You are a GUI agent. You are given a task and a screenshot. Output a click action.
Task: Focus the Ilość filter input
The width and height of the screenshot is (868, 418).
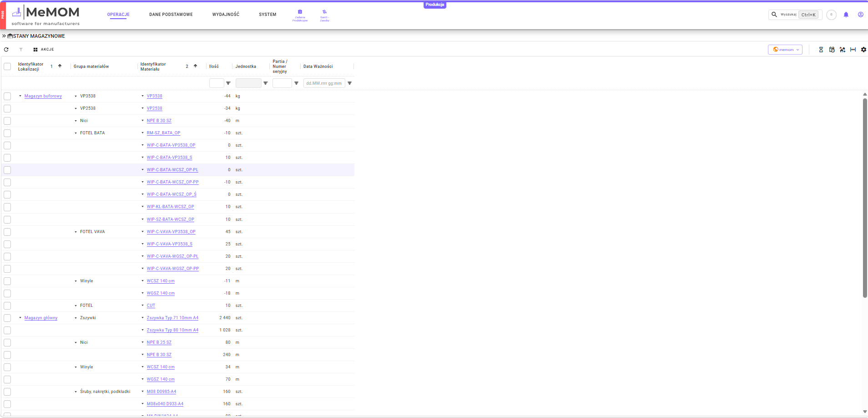tap(217, 83)
